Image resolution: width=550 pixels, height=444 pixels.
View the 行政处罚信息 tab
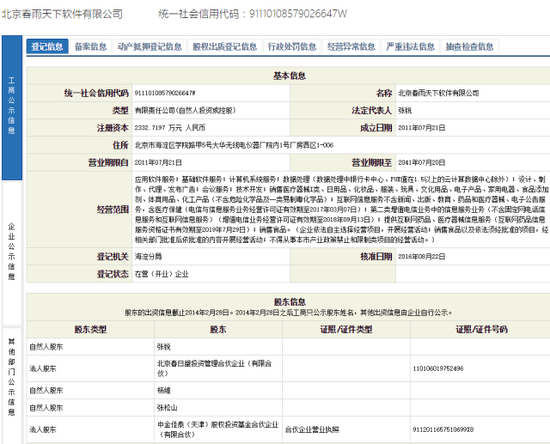click(292, 46)
